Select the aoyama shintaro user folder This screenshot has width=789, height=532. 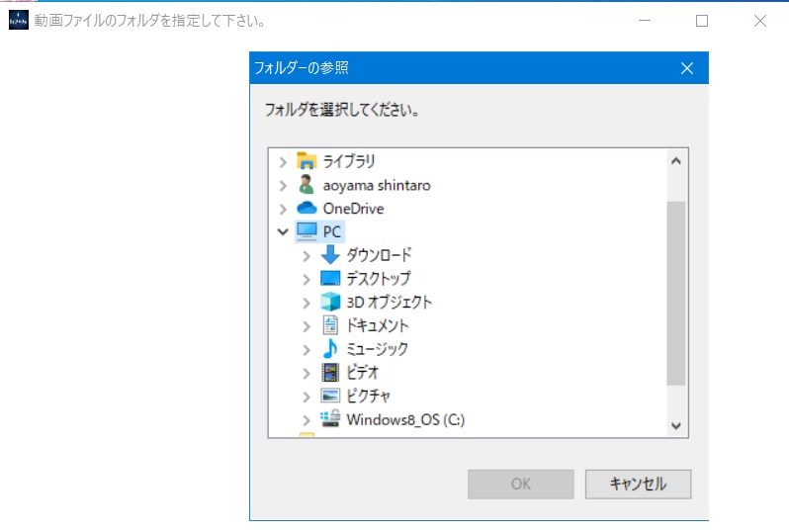pos(376,185)
